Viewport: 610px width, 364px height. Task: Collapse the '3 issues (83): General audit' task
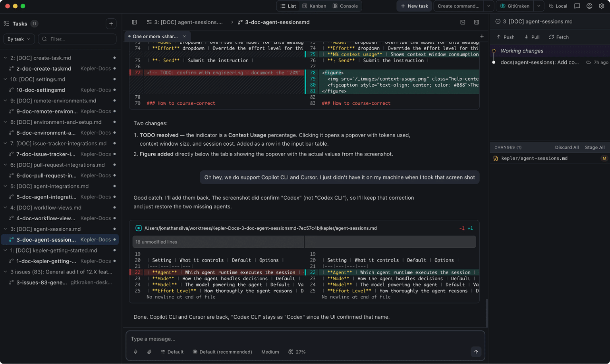tap(6, 272)
